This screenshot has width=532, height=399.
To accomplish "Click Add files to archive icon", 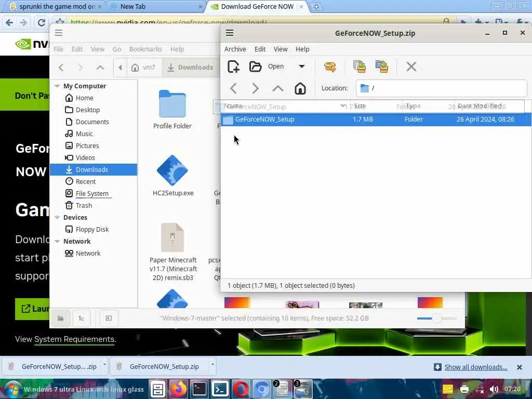I will click(360, 66).
